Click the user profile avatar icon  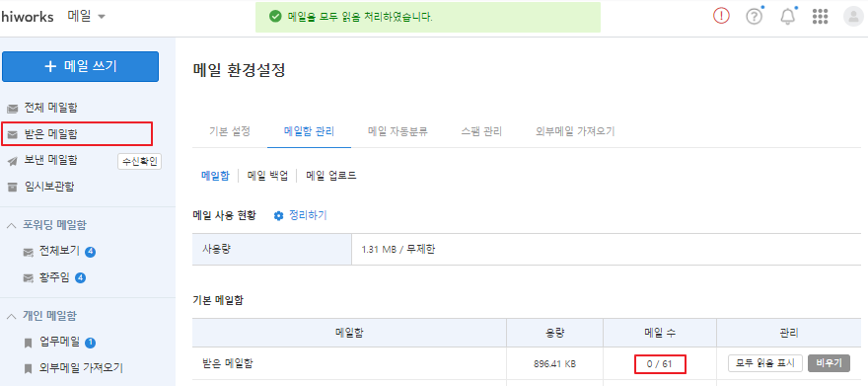tap(852, 17)
